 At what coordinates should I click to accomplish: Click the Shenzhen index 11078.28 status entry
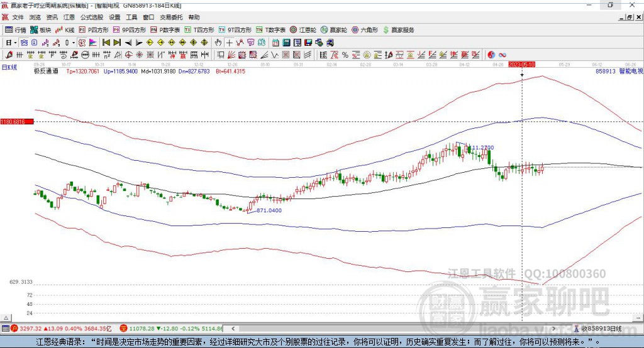(172, 329)
